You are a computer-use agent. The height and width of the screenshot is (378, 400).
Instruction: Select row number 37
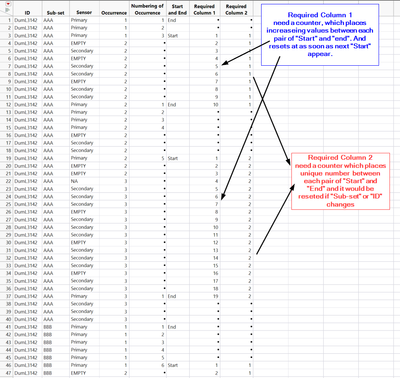tap(8, 296)
